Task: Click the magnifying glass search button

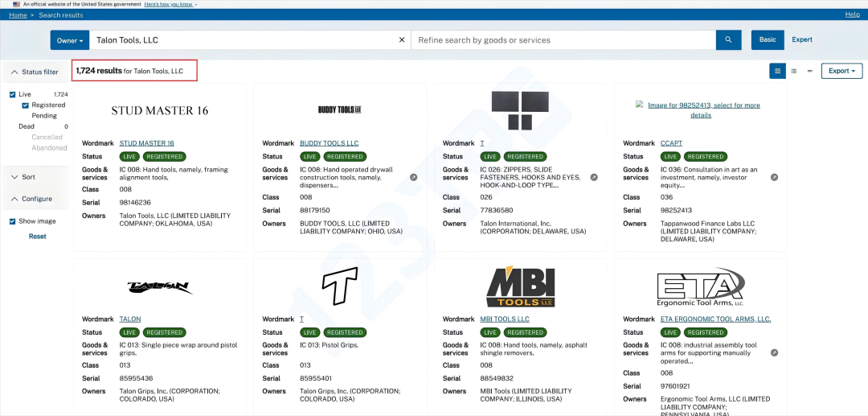Action: [x=728, y=40]
